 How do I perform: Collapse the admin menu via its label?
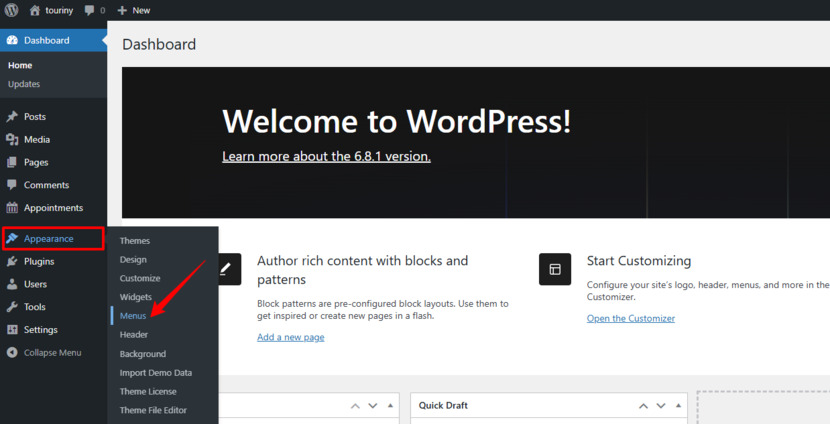[x=52, y=353]
